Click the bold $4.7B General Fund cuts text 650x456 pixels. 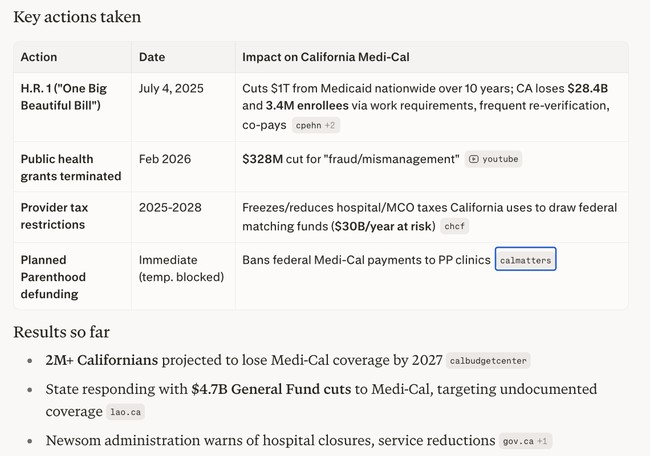point(269,389)
